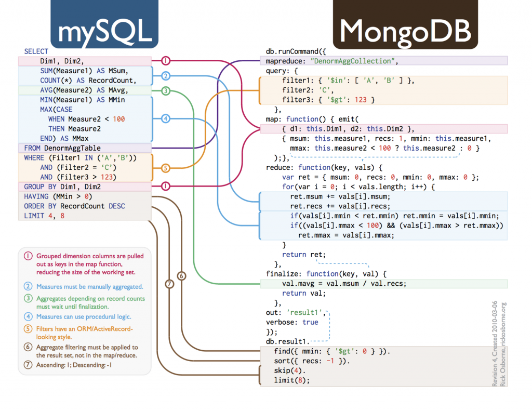Click the mySQL logo banner
Image resolution: width=532 pixels, height=411 pixels.
(104, 24)
